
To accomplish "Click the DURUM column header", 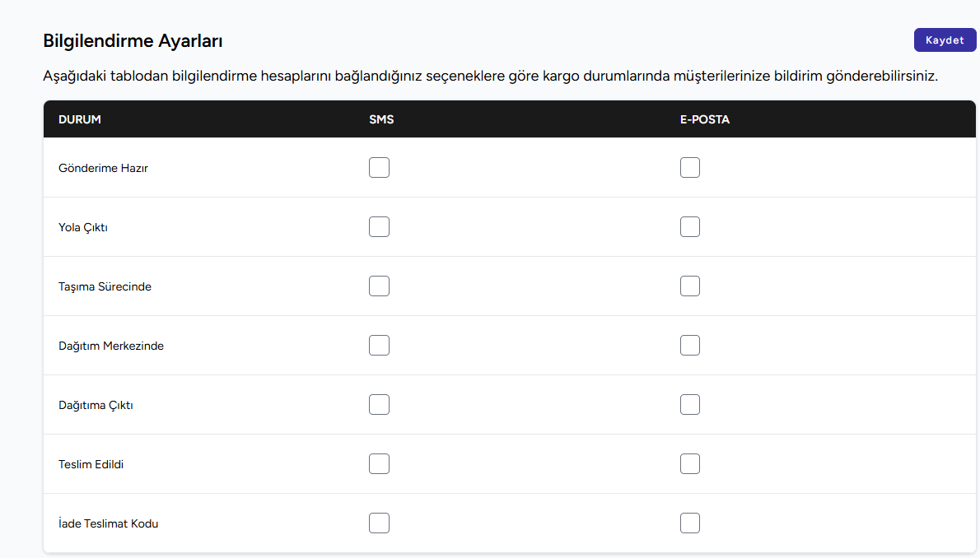I will [x=80, y=119].
